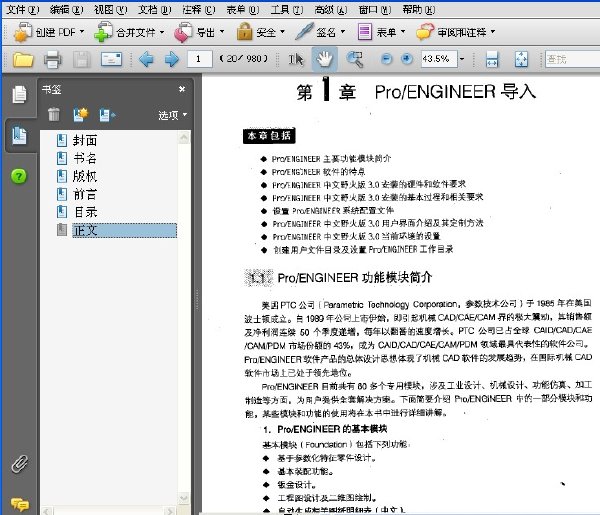
Task: Click the 创建 PDF icon
Action: [x=23, y=32]
